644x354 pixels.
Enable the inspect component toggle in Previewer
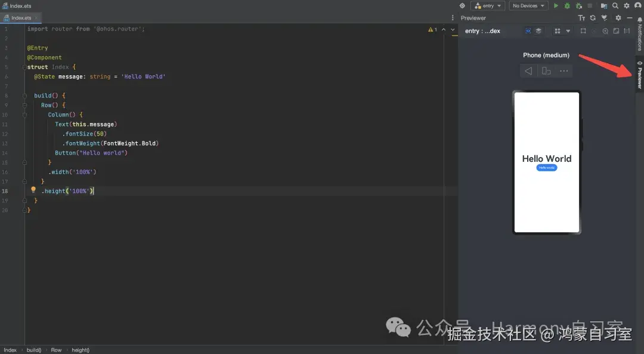[x=528, y=30]
